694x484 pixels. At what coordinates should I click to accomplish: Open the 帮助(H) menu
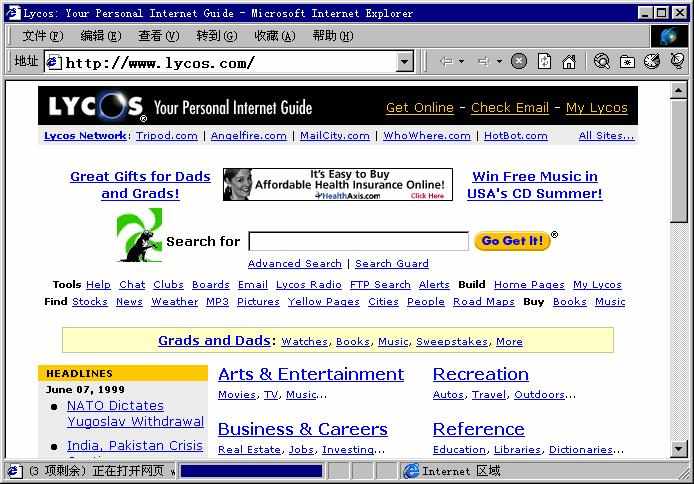coord(333,36)
